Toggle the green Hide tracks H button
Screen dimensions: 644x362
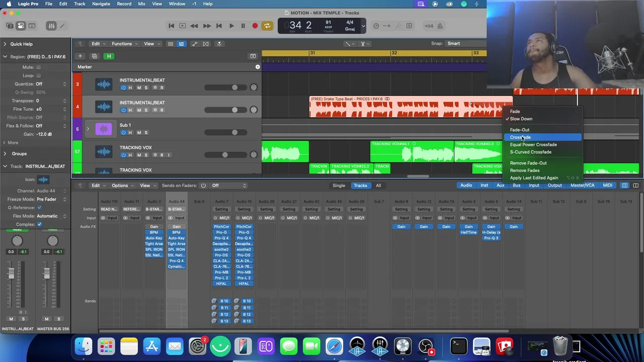pos(109,56)
